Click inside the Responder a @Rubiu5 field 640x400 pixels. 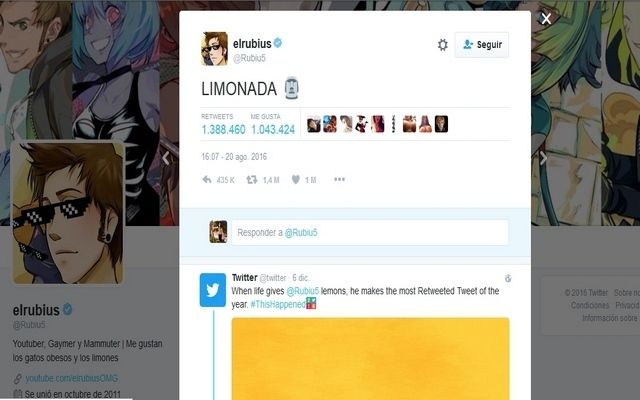click(x=370, y=233)
